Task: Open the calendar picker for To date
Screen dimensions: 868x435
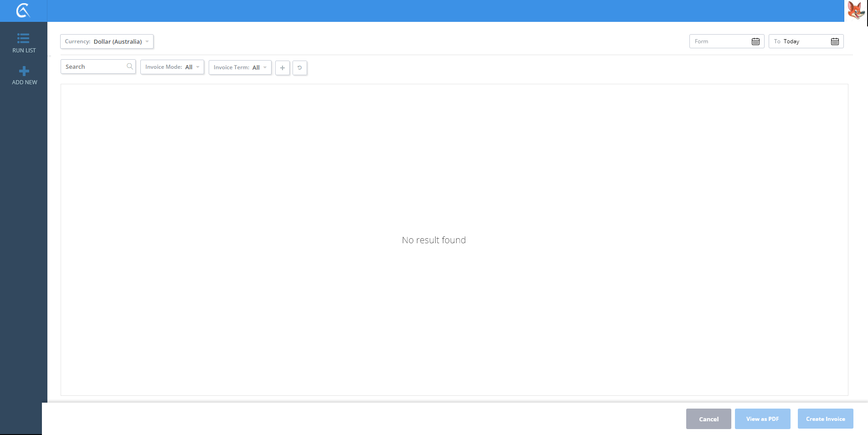Action: pos(834,41)
